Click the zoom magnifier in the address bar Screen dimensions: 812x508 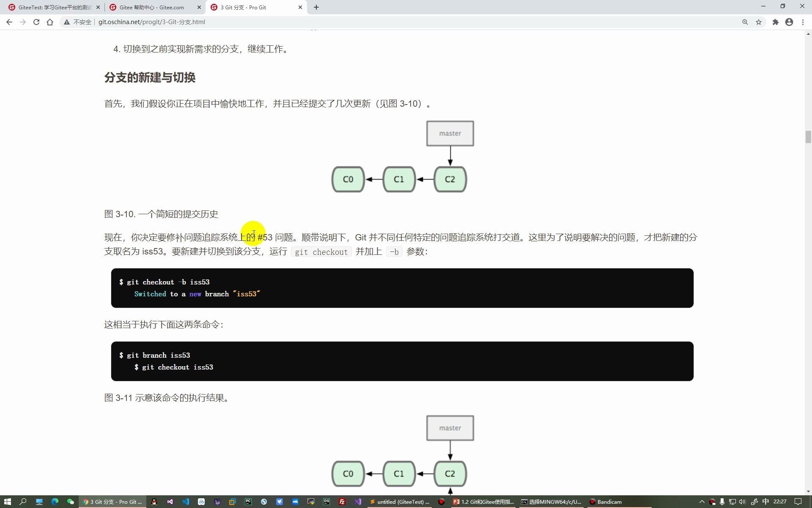tap(745, 22)
